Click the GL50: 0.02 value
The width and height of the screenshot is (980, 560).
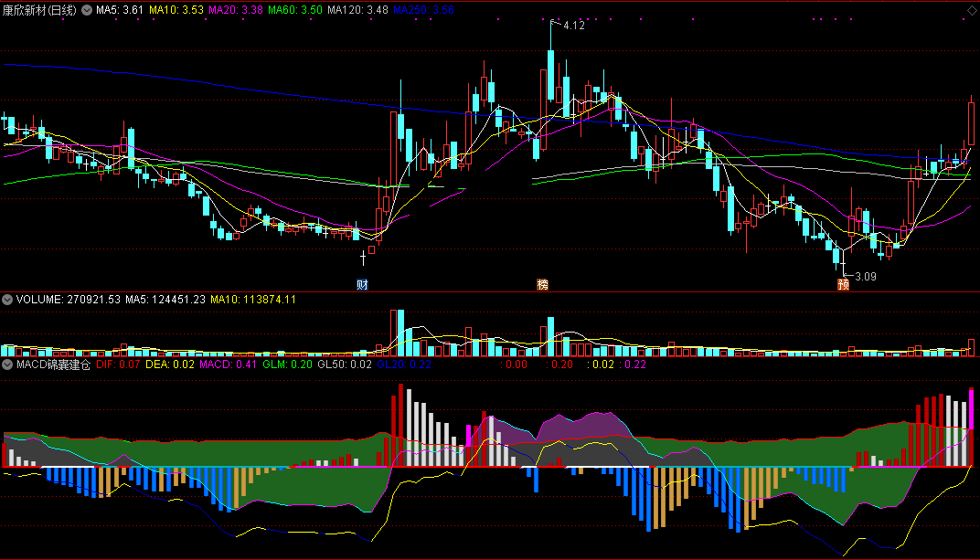(x=345, y=365)
